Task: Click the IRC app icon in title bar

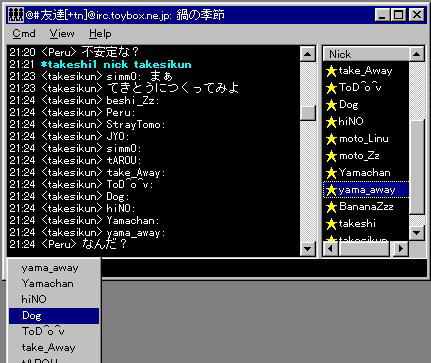Action: 15,15
